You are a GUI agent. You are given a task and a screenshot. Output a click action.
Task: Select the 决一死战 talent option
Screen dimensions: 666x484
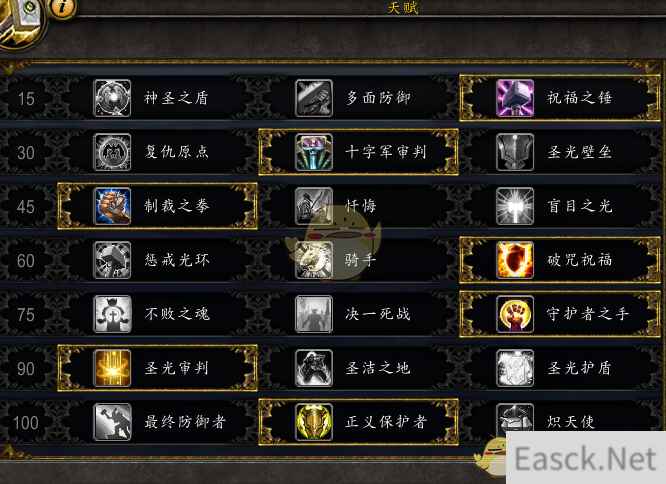[359, 314]
